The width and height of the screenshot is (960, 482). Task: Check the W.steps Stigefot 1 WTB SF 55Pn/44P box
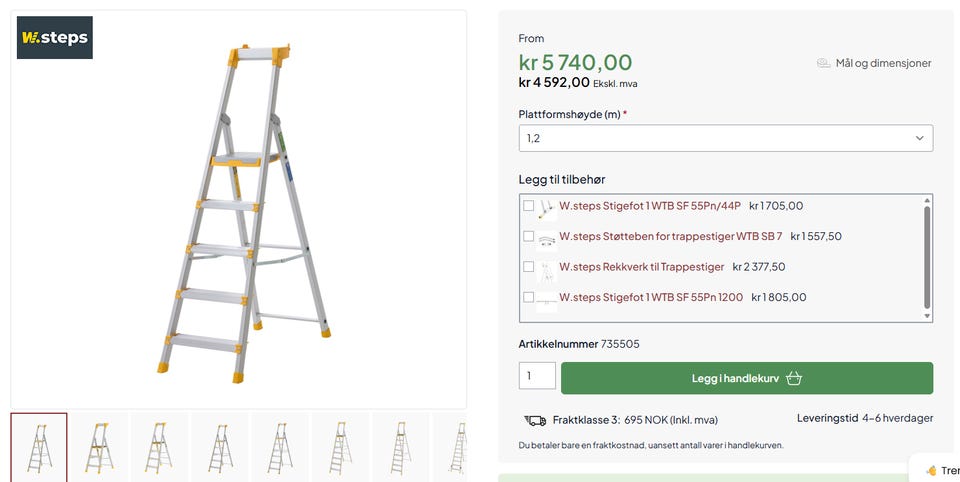tap(528, 206)
